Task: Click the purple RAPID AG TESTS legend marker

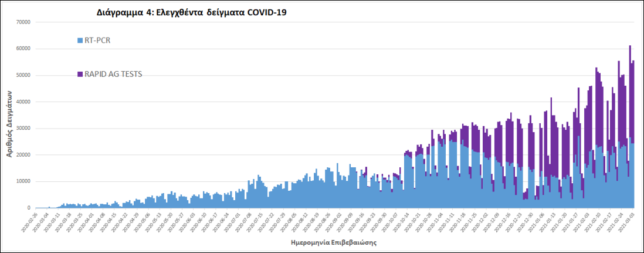Action: 80,74
